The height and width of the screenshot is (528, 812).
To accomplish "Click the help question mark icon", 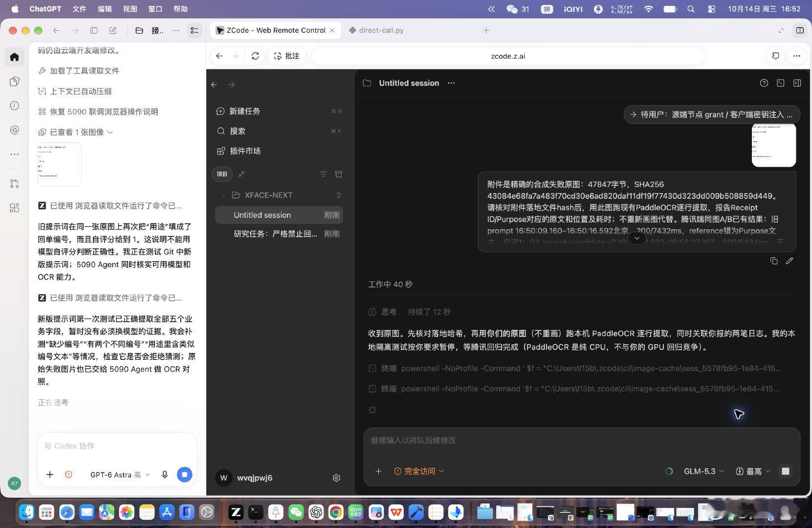I will (764, 83).
